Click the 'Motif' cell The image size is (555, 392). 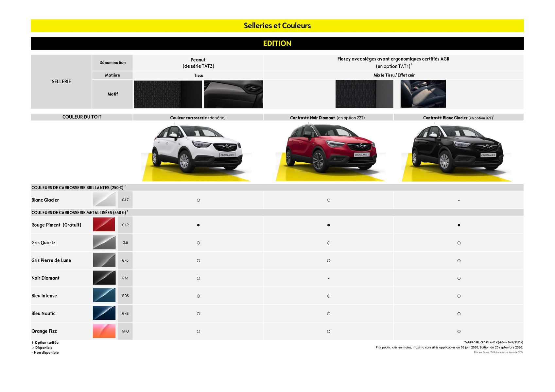113,94
